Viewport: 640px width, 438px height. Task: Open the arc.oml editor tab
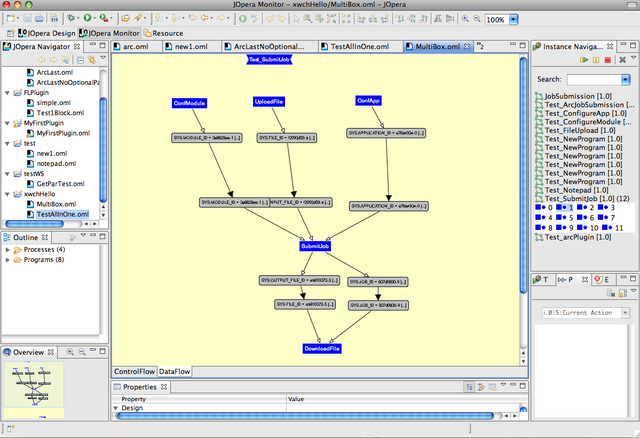click(136, 47)
